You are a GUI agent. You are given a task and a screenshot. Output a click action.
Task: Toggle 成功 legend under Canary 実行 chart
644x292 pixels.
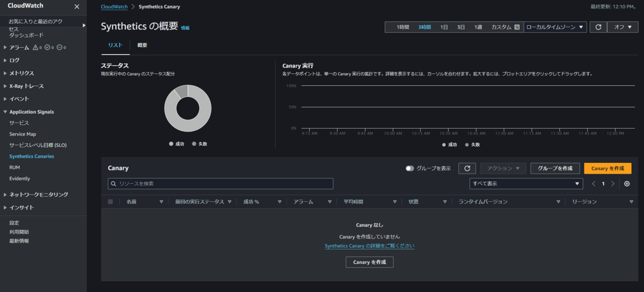tap(450, 145)
